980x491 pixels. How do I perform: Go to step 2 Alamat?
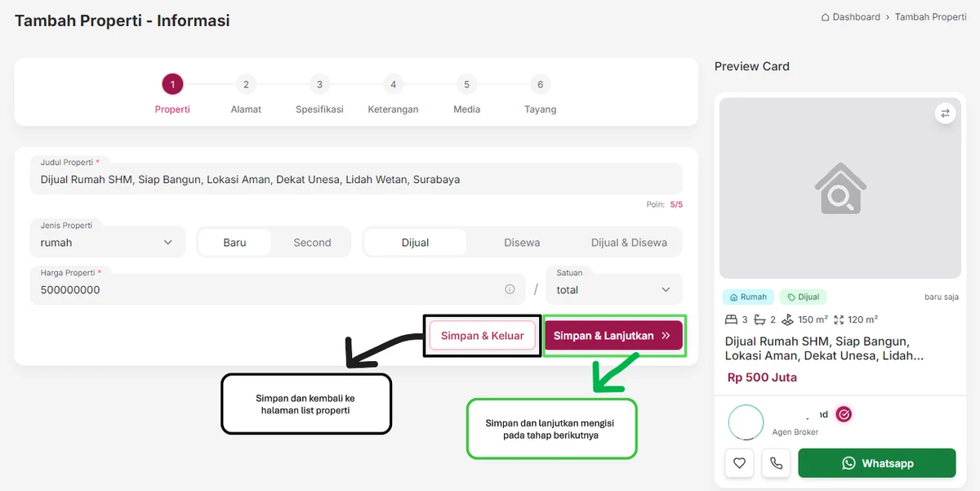click(246, 93)
